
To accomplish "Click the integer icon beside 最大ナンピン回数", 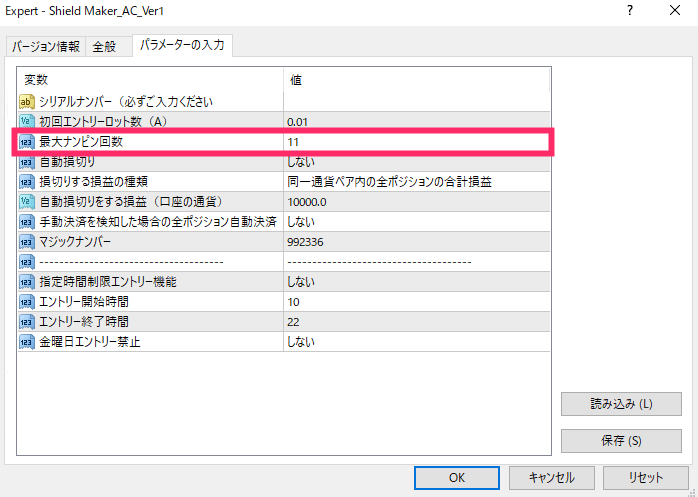I will (x=27, y=142).
